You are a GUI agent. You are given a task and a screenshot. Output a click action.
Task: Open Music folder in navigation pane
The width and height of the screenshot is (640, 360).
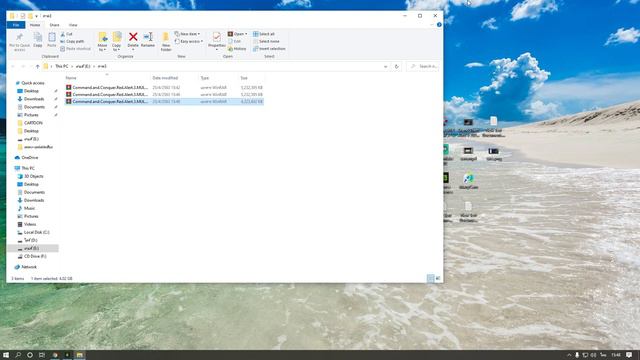click(29, 208)
